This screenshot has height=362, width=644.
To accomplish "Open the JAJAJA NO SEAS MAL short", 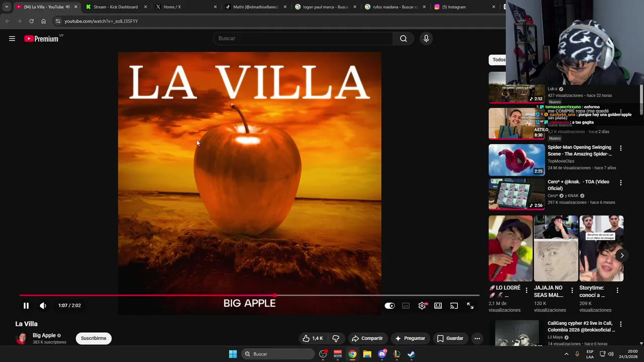I will pyautogui.click(x=556, y=248).
